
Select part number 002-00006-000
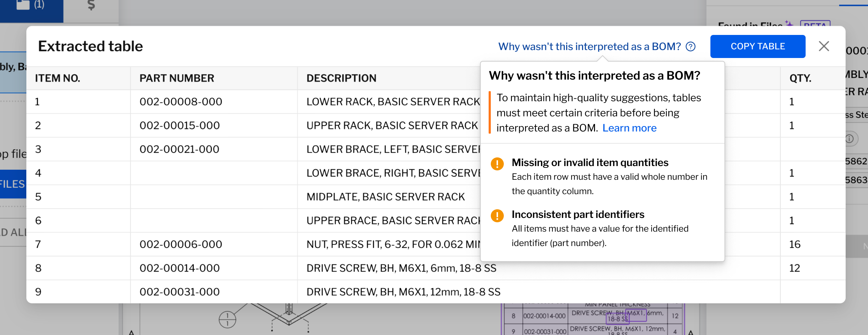tap(181, 244)
